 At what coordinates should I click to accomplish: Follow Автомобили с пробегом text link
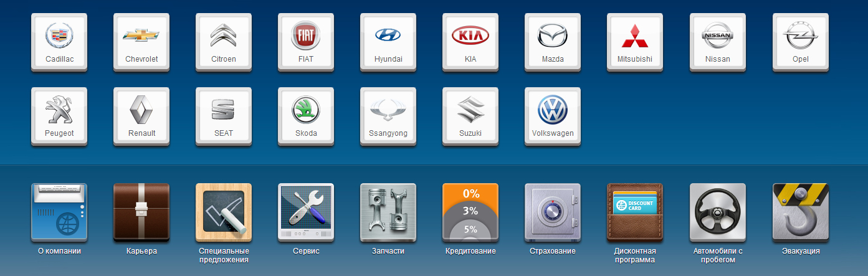718,255
